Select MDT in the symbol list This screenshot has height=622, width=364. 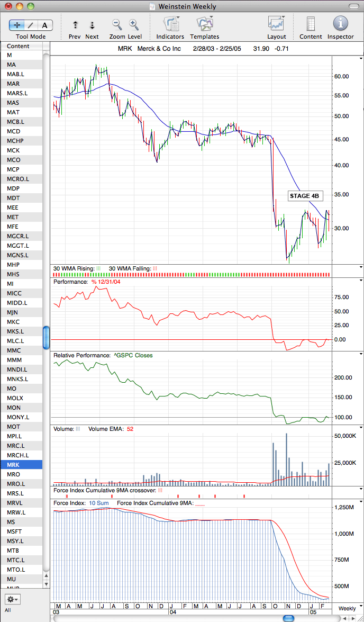pos(21,198)
